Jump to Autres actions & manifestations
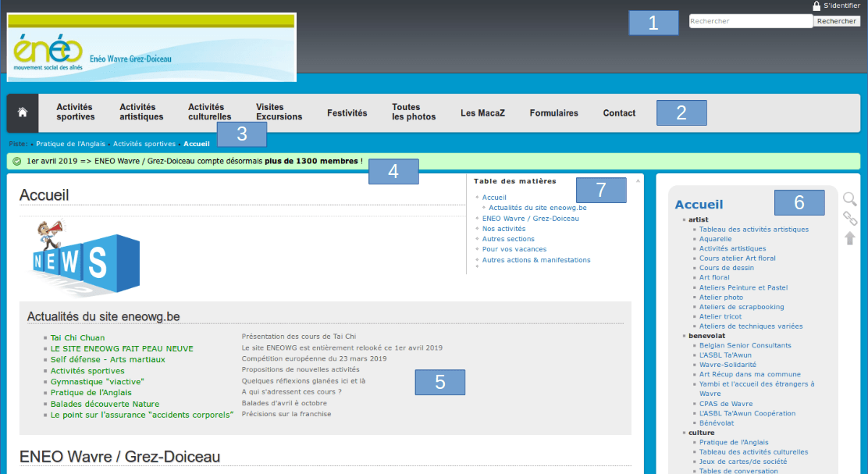868x474 pixels. pos(535,260)
